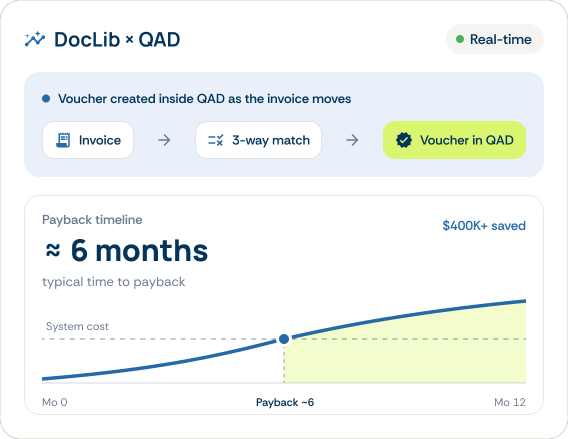Click the blue bullet beside Voucher created text
The image size is (568, 439).
(x=46, y=99)
